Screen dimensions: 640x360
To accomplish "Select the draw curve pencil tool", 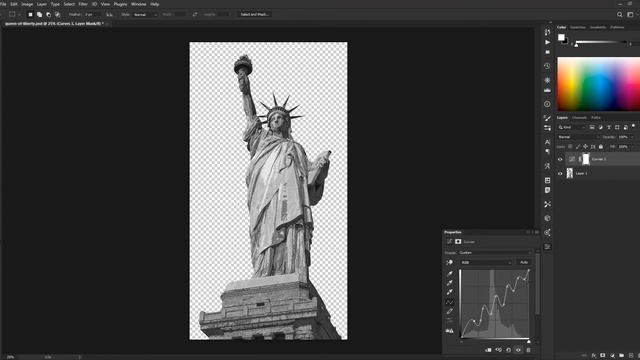I will (450, 311).
